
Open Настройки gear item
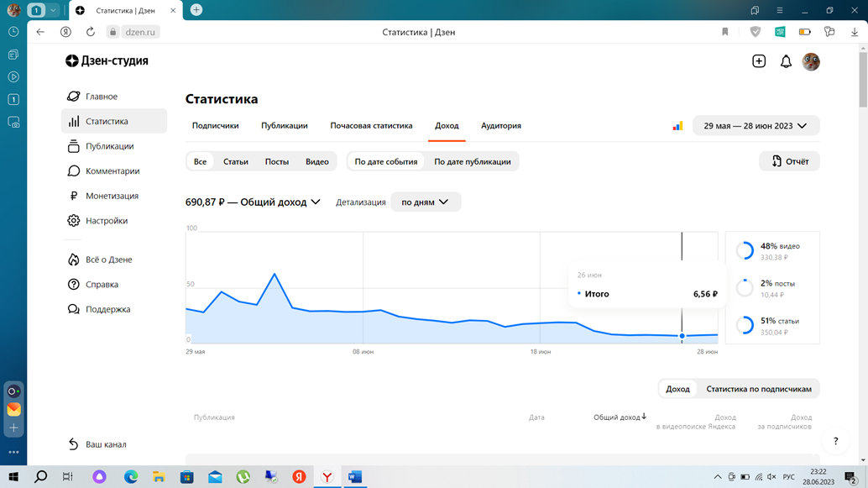97,221
